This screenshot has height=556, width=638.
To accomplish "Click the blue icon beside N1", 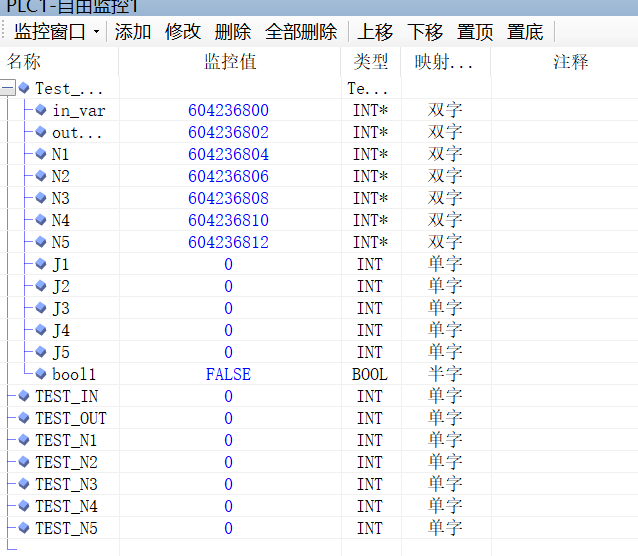I will coord(41,154).
